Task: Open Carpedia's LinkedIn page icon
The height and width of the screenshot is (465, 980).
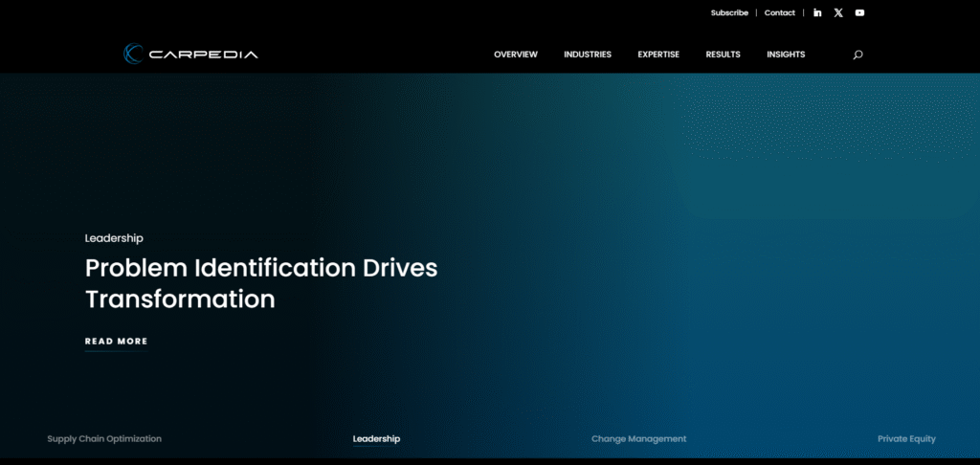Action: pyautogui.click(x=817, y=12)
